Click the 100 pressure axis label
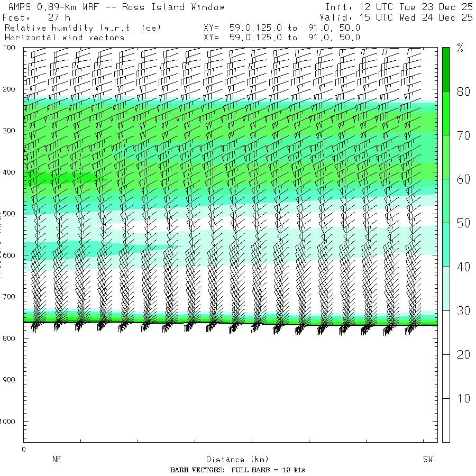Image resolution: width=476 pixels, height=476 pixels. coord(11,48)
